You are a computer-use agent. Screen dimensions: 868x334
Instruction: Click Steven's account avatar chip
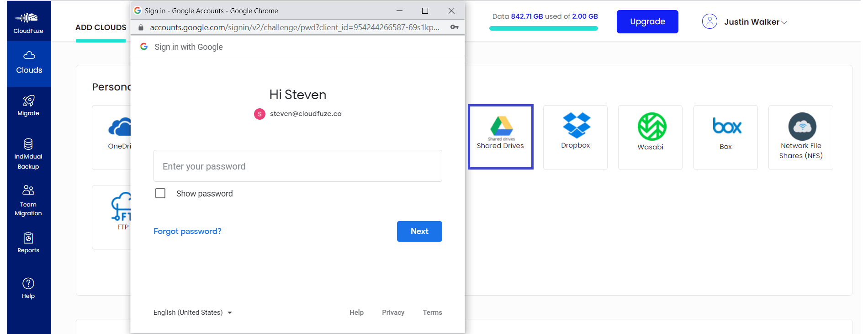(x=259, y=114)
